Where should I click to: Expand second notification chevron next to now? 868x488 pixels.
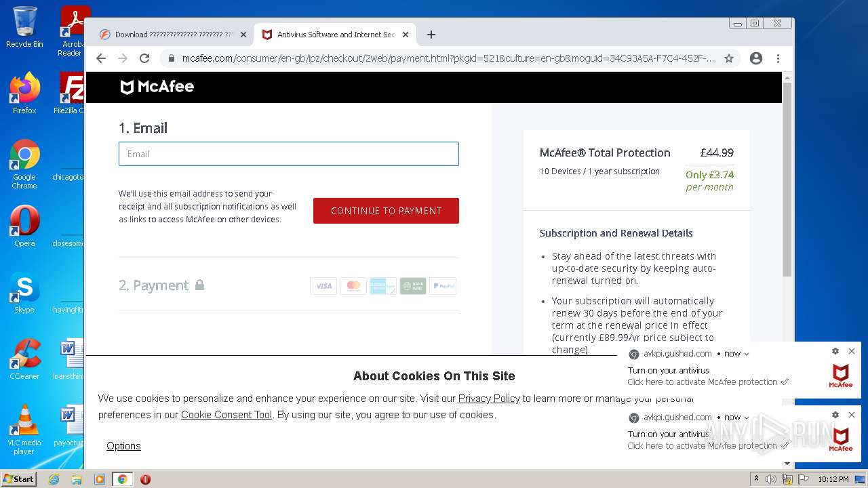[x=747, y=418]
